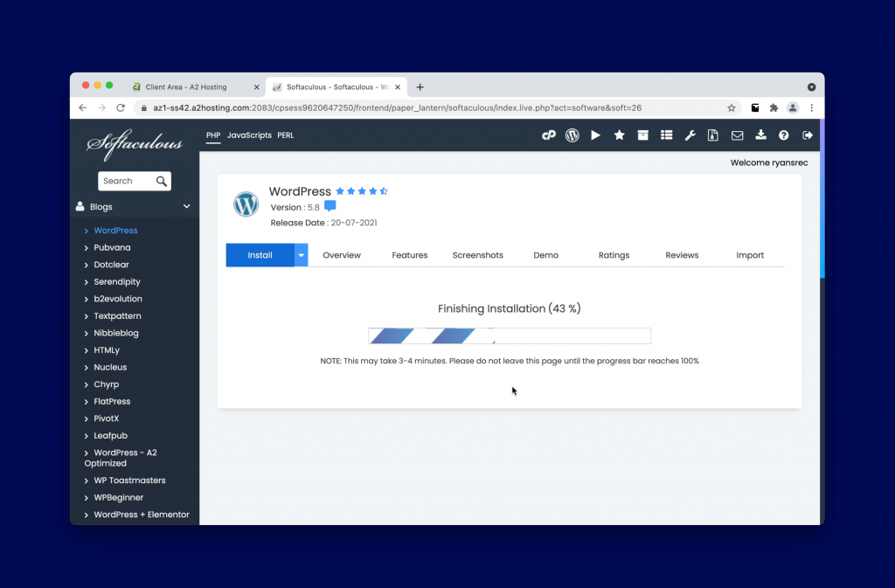This screenshot has height=588, width=895.
Task: Open the all installations box icon
Action: click(642, 135)
